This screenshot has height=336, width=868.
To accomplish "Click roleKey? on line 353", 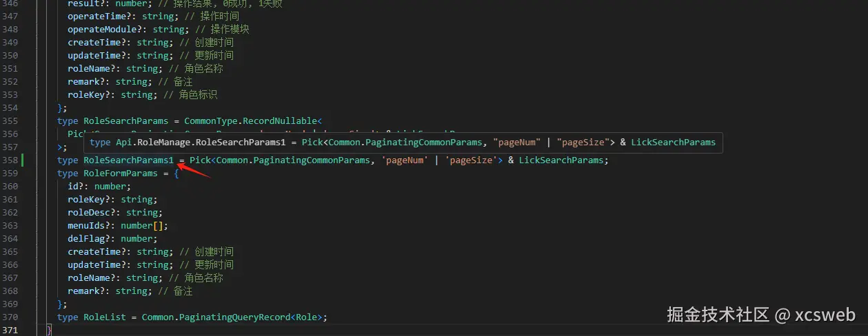I will [x=91, y=94].
